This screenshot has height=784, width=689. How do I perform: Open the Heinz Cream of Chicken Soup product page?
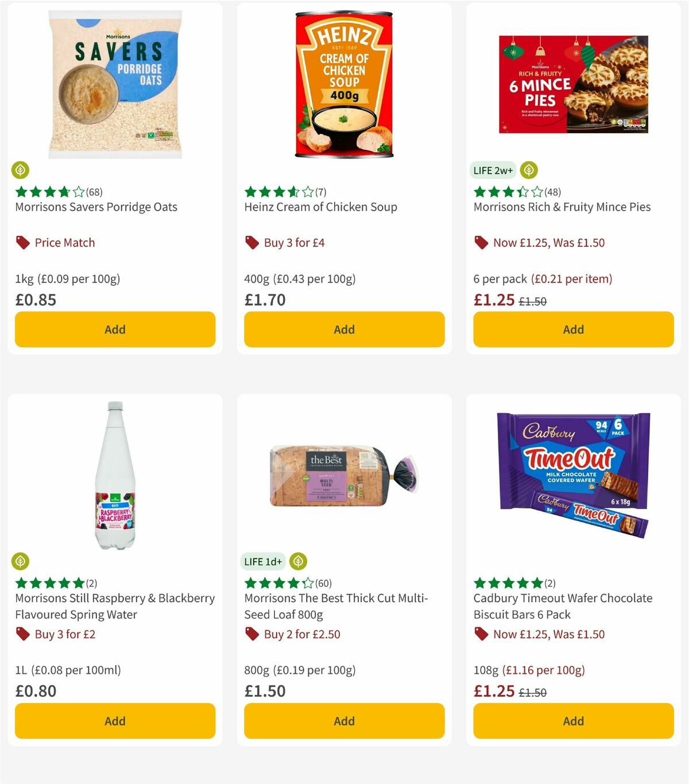pos(320,207)
